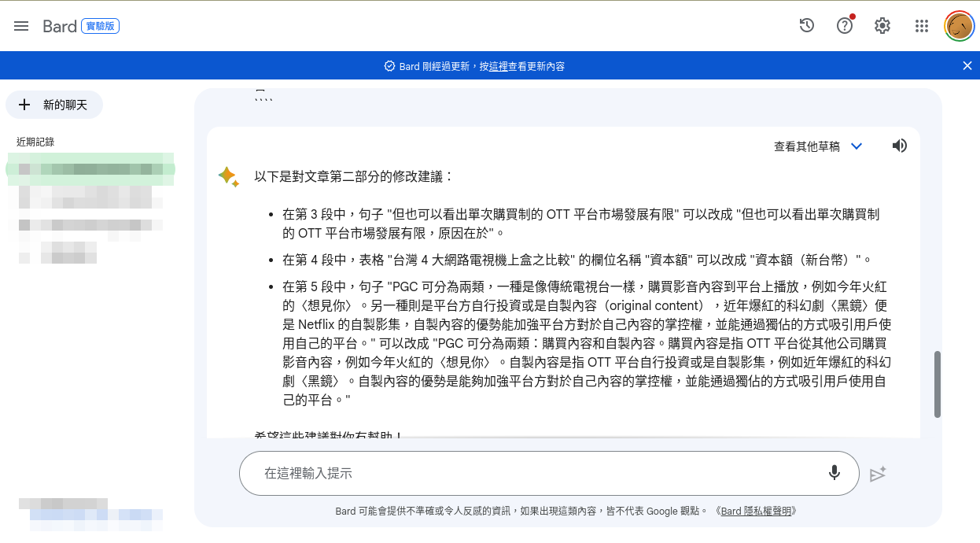The height and width of the screenshot is (543, 980).
Task: Open the help question mark icon
Action: coord(845,26)
